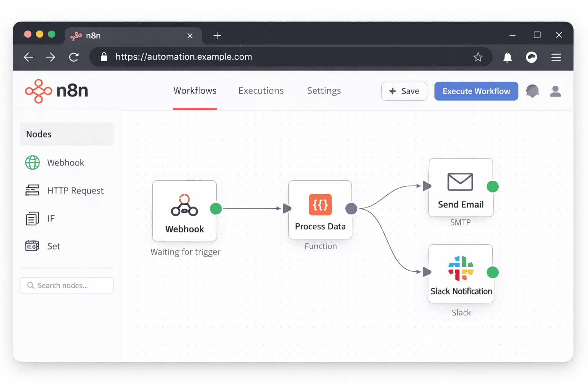This screenshot has width=588, height=392.
Task: Switch to the Executions tab
Action: (x=261, y=91)
